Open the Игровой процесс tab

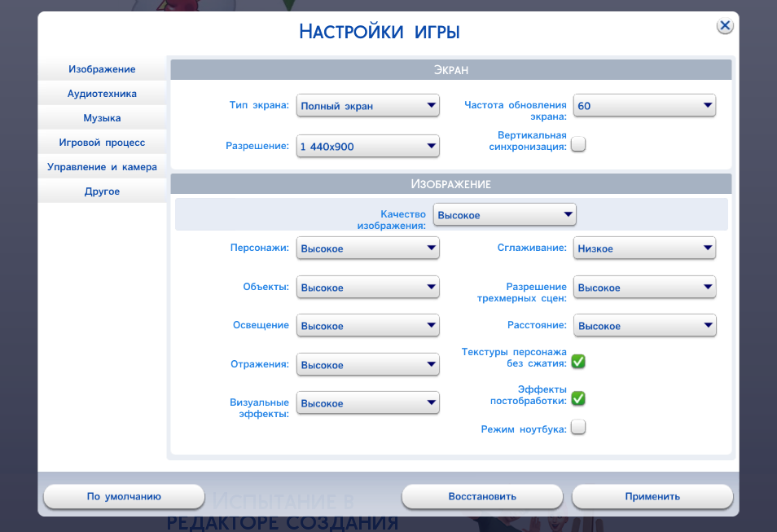point(102,143)
